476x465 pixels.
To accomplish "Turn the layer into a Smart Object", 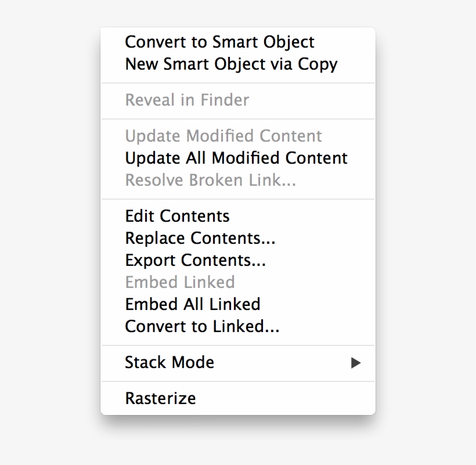I will coord(219,42).
